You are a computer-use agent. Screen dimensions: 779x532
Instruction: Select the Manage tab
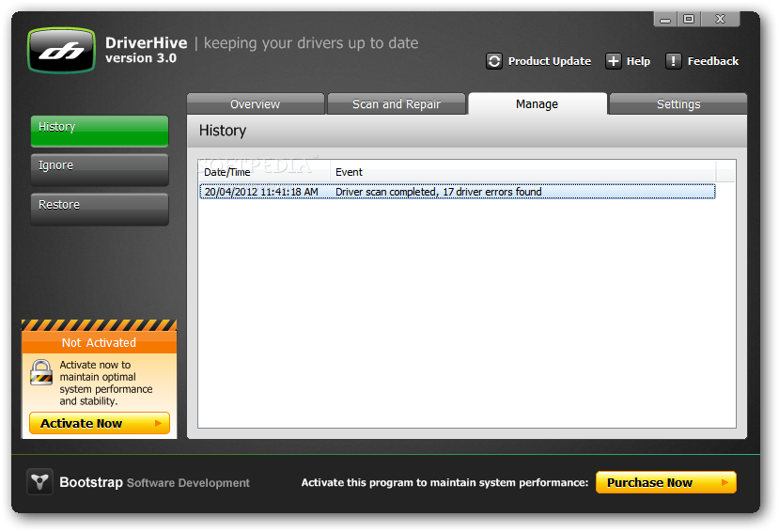coord(538,103)
